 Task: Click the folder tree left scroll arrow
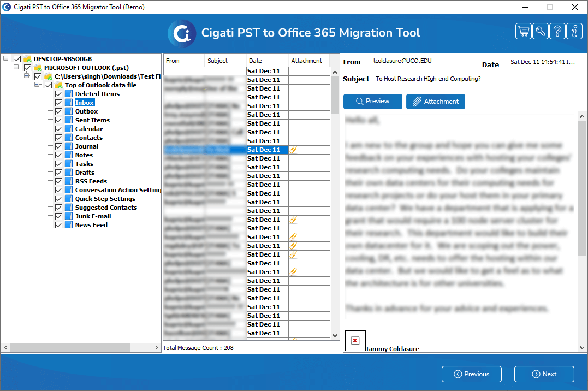[x=5, y=347]
